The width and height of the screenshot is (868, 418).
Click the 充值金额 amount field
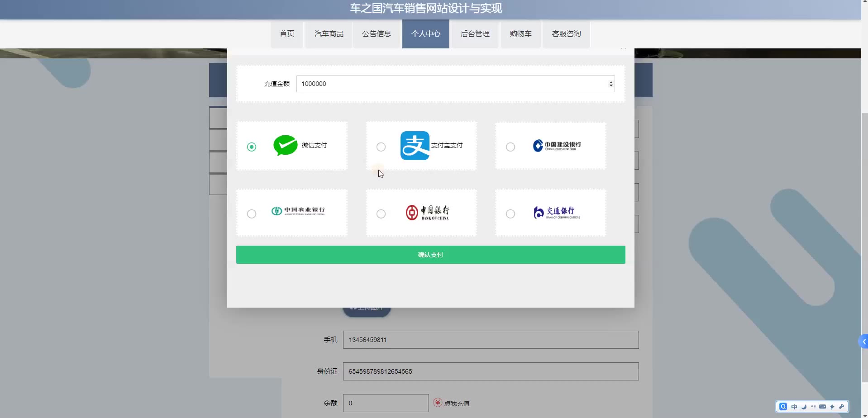[x=456, y=84]
